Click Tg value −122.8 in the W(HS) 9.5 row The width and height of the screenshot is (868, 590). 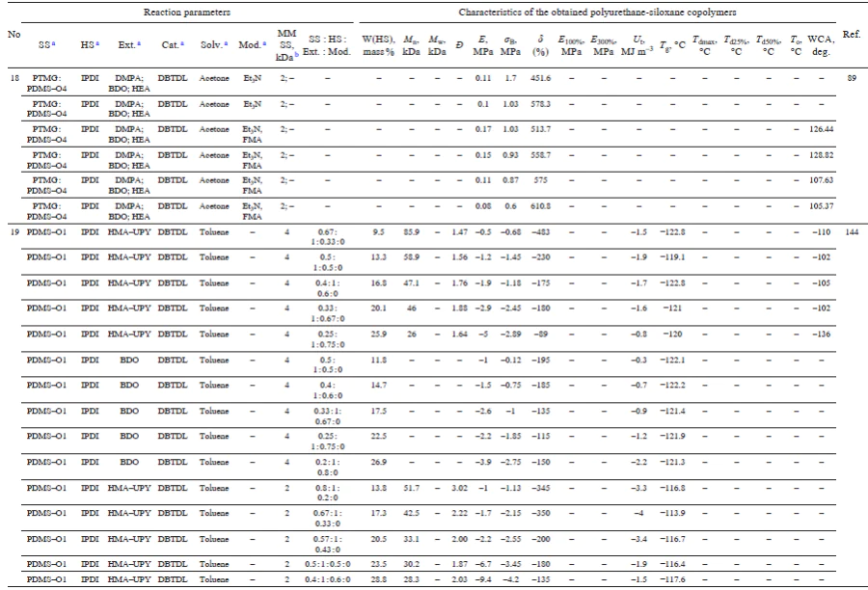pyautogui.click(x=672, y=232)
